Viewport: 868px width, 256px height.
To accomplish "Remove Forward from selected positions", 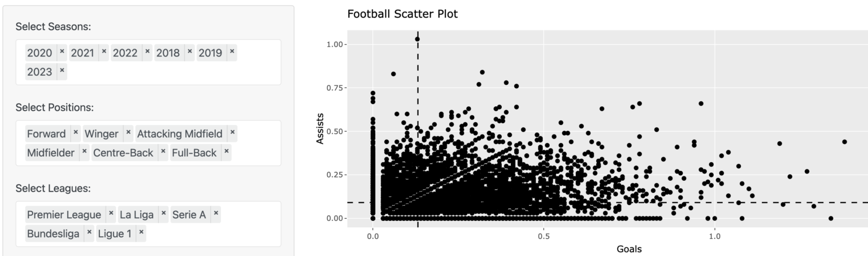I will click(76, 133).
